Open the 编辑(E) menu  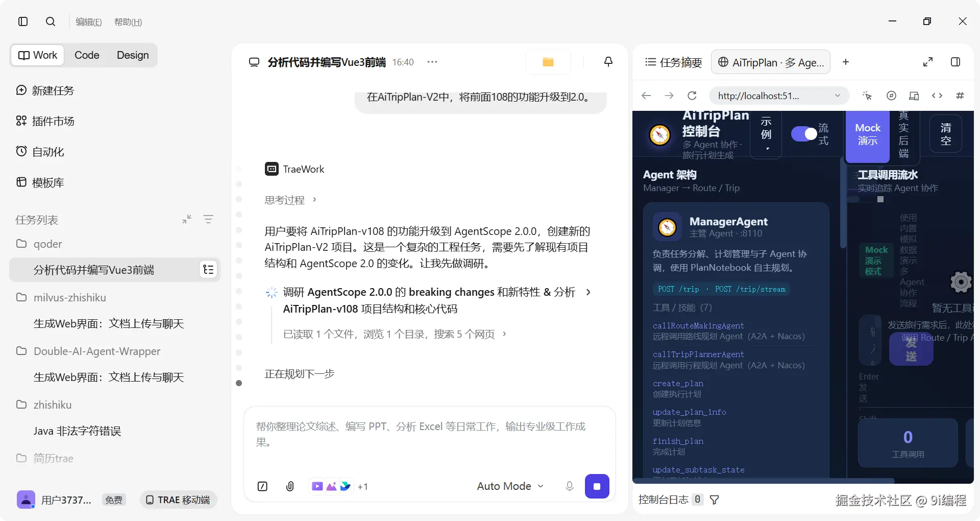[x=89, y=22]
